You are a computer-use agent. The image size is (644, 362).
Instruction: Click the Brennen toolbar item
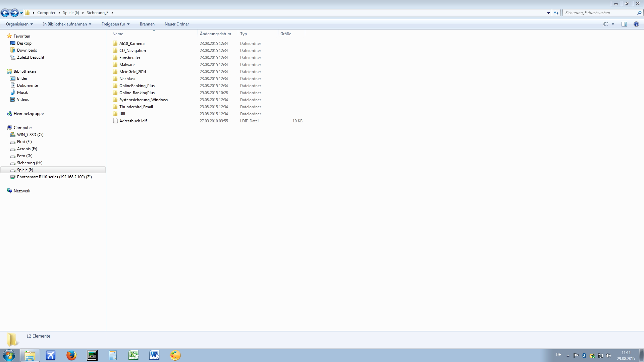(x=147, y=24)
